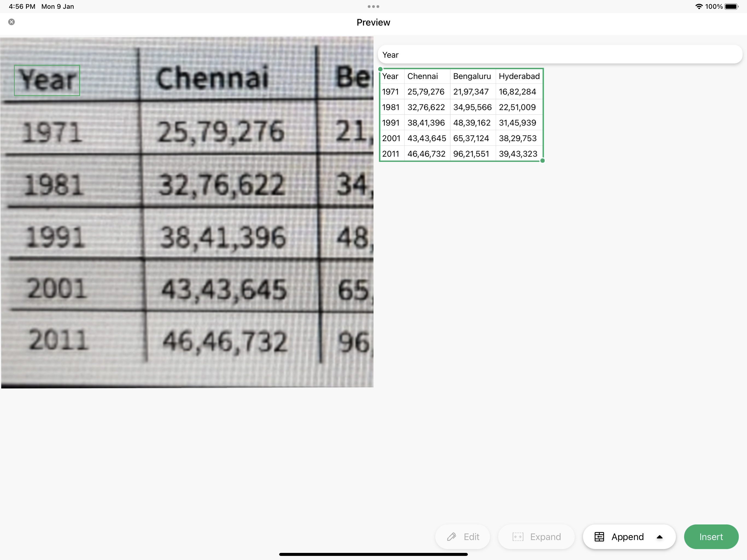Tap the three-dot multitasking menu
This screenshot has width=747, height=560.
(373, 6)
